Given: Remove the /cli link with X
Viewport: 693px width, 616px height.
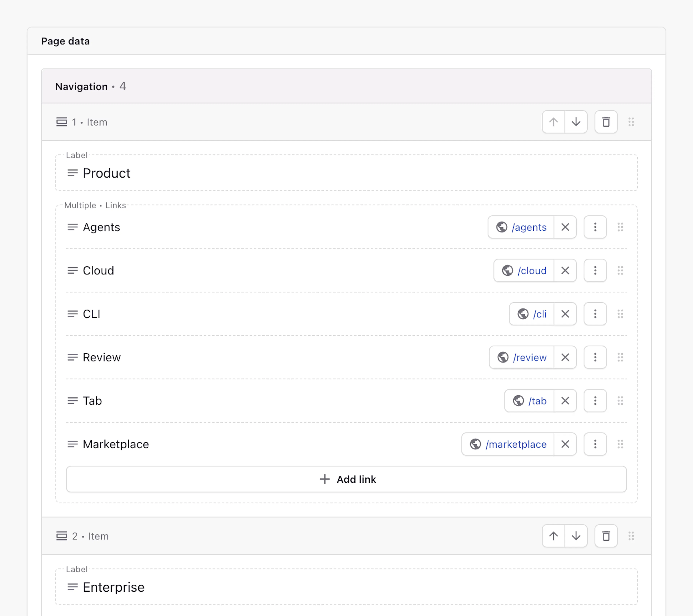Looking at the screenshot, I should coord(565,314).
